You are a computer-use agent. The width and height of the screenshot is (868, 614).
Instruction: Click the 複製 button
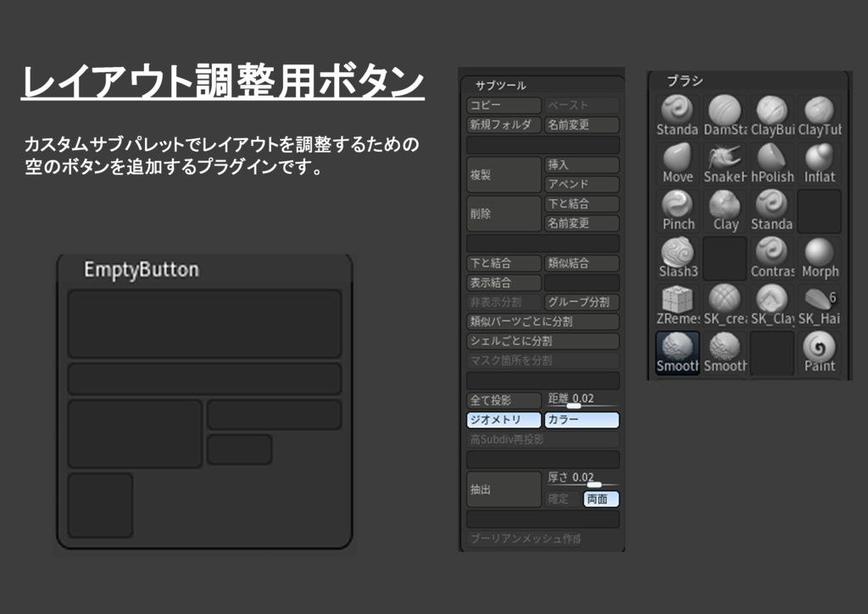pos(504,175)
